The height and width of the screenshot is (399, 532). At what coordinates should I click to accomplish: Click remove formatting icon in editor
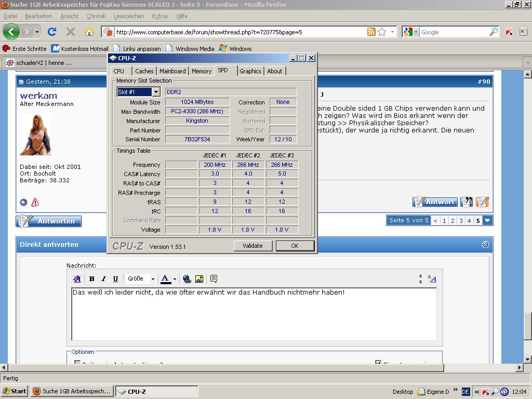77,279
